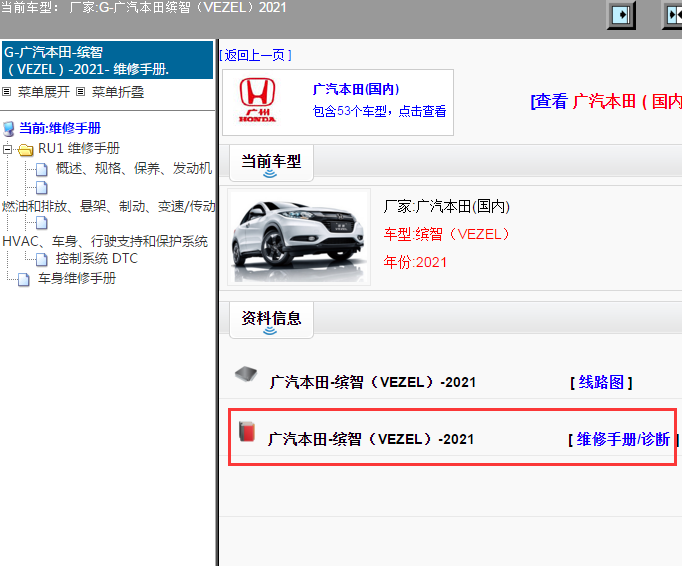Click 包含53个车型,点击查看 link
The height and width of the screenshot is (566, 682).
pyautogui.click(x=379, y=111)
